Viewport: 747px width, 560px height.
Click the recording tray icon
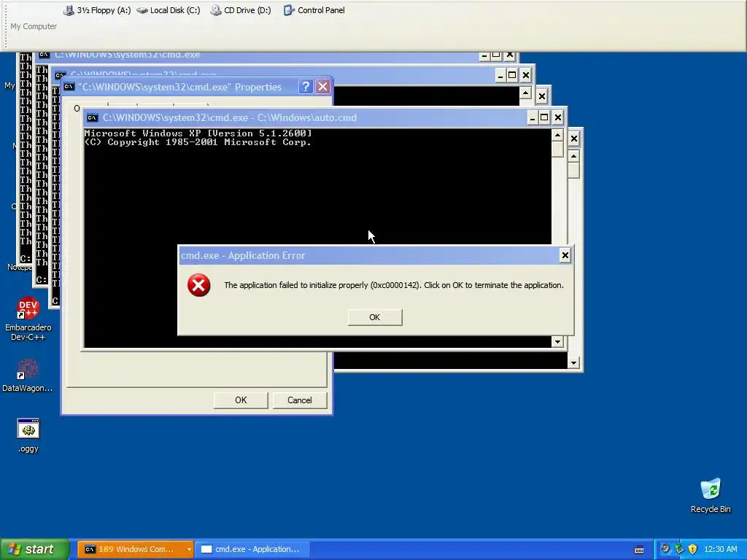pos(665,549)
